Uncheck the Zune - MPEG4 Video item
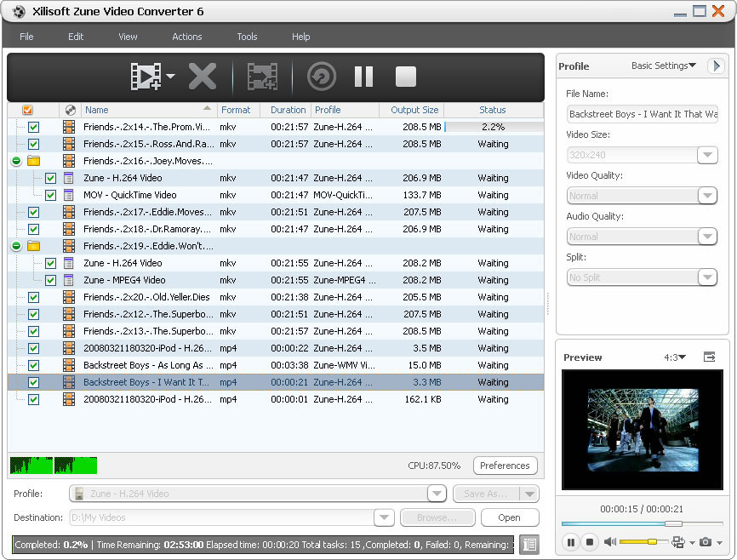Image resolution: width=737 pixels, height=560 pixels. click(x=50, y=280)
